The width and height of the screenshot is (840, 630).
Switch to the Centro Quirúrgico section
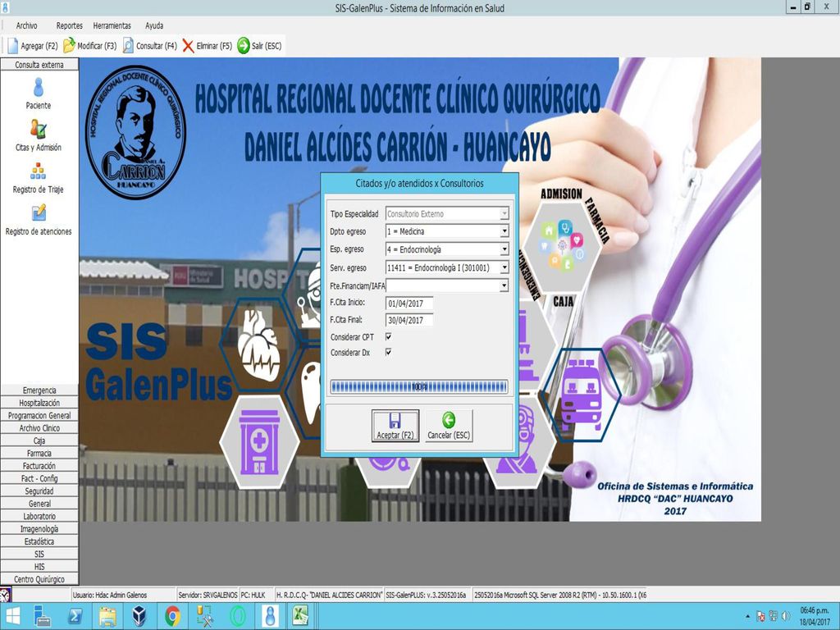pos(39,579)
